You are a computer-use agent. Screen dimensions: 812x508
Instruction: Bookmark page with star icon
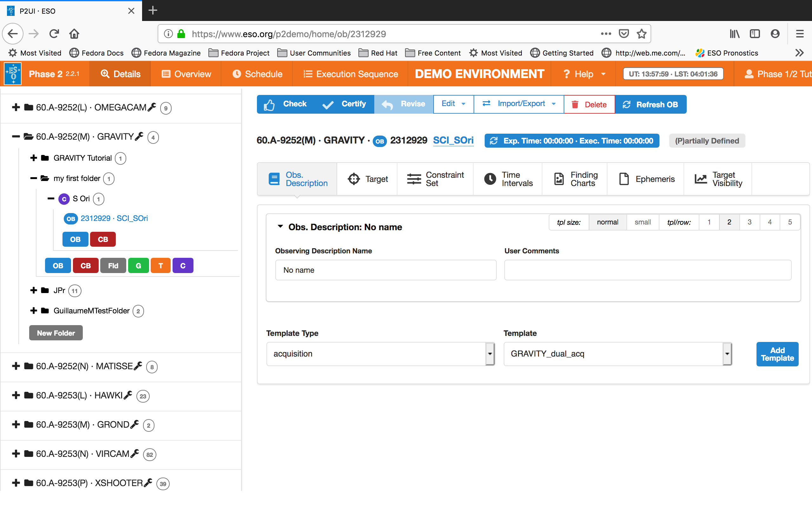click(641, 34)
